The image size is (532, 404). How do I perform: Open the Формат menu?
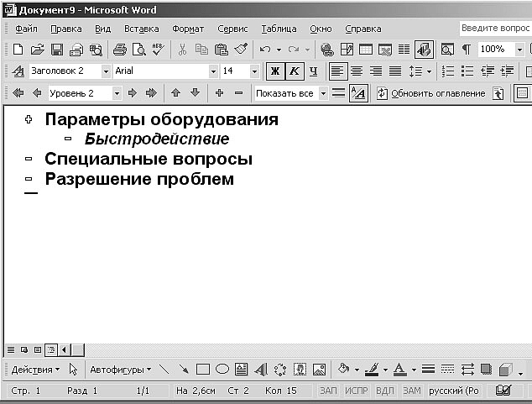click(188, 29)
